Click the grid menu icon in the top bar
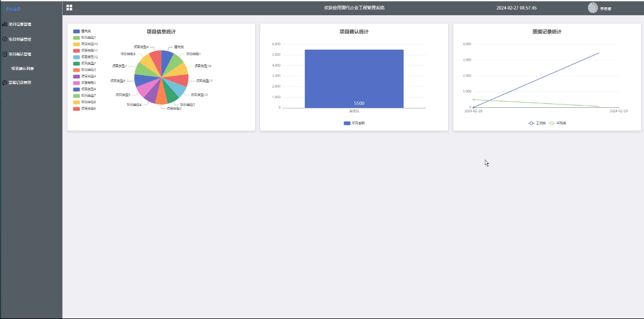 69,8
